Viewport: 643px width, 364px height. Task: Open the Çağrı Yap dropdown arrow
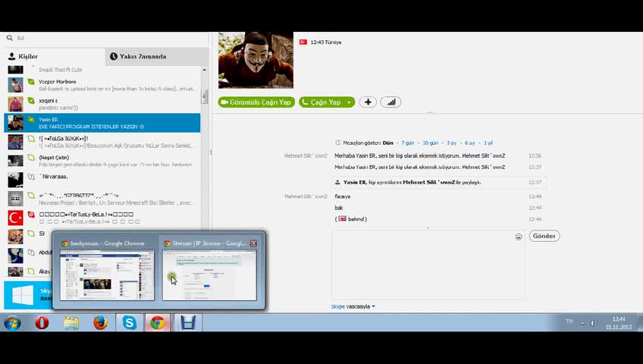(349, 102)
